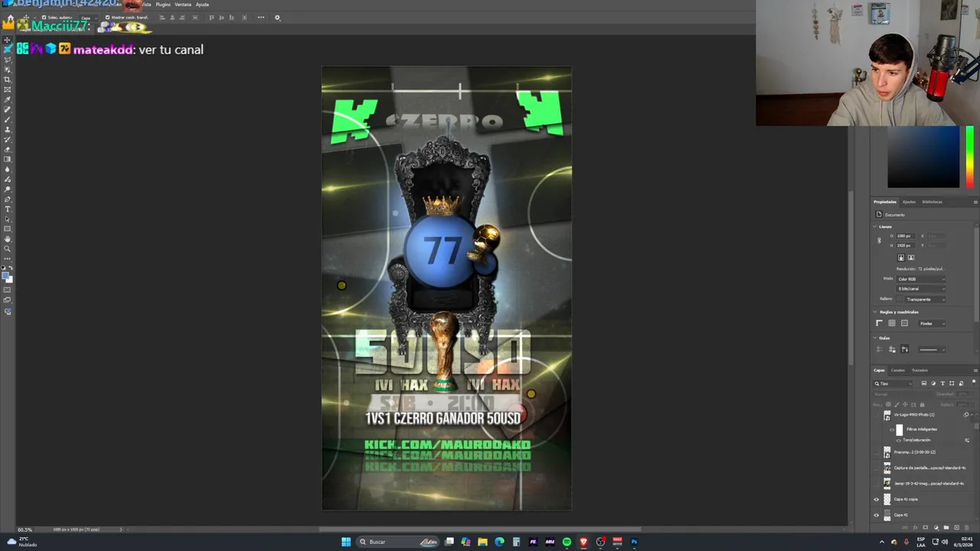Click the new adjustment layer icon
Screen dimensions: 980x551
[936, 527]
